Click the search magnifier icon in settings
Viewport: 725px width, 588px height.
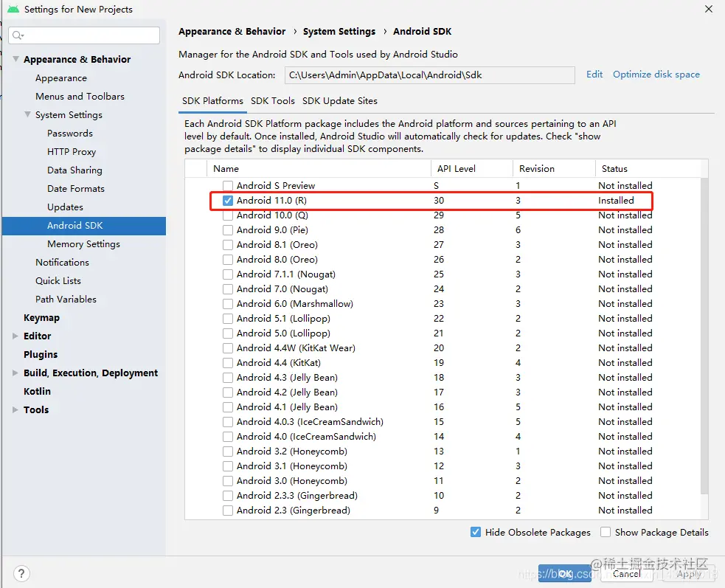[x=18, y=35]
